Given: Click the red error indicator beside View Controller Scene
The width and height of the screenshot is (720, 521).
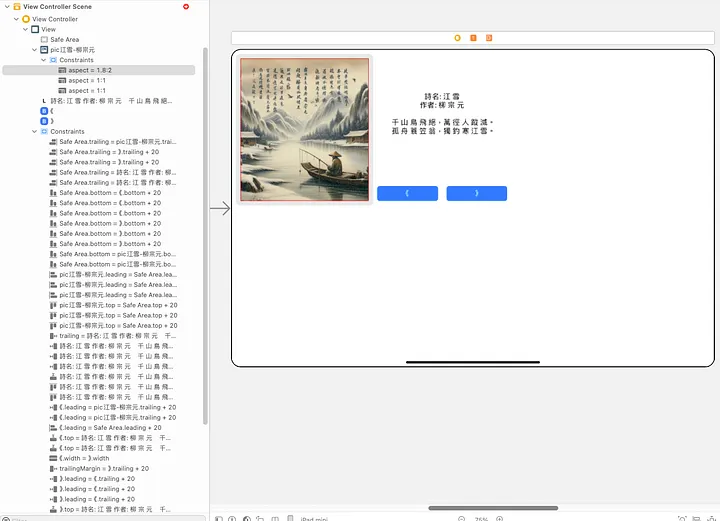Looking at the screenshot, I should (x=186, y=6).
